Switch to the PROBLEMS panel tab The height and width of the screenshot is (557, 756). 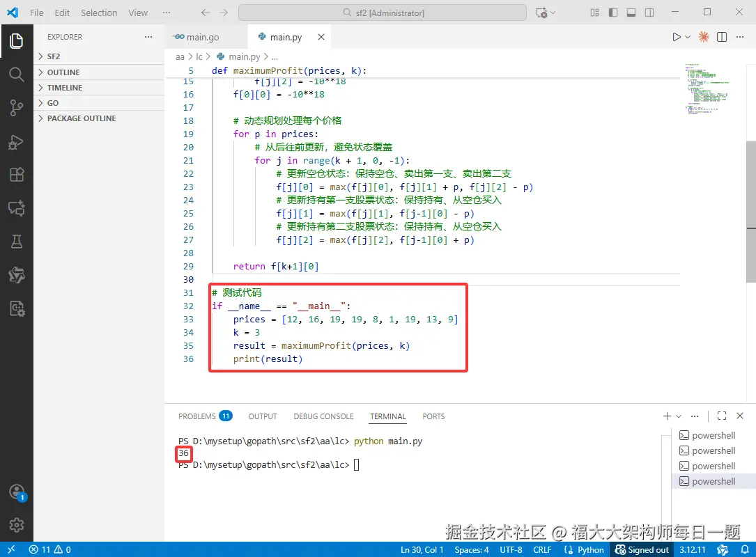(x=205, y=416)
